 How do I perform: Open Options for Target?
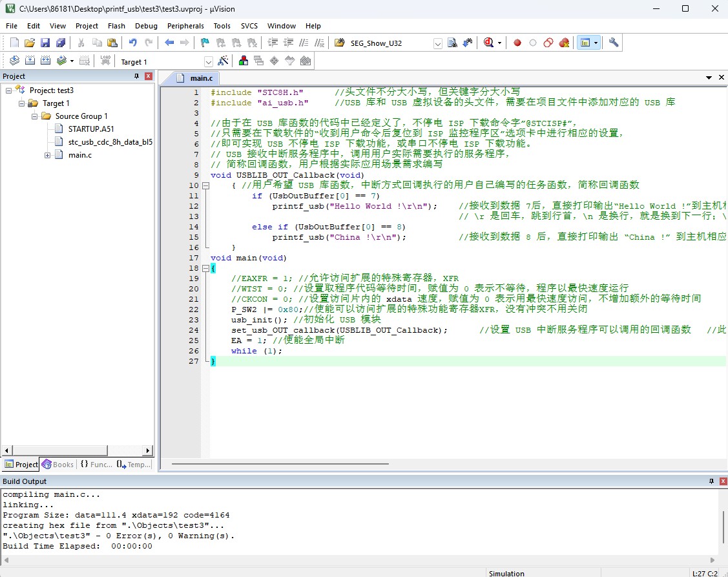(224, 61)
